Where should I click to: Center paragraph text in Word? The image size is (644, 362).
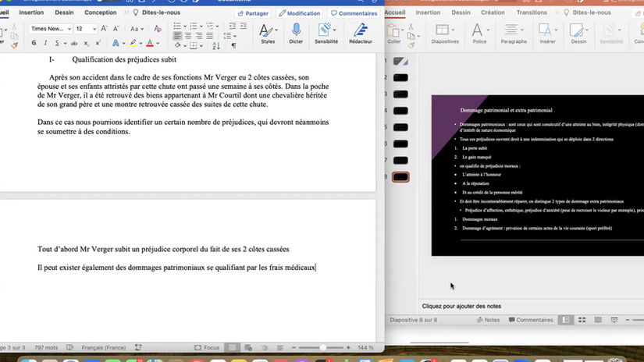(188, 36)
